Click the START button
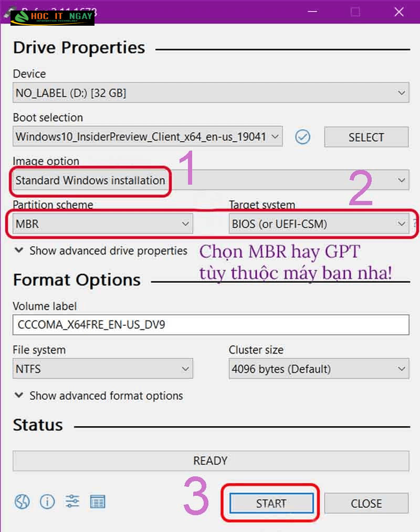 [x=271, y=503]
